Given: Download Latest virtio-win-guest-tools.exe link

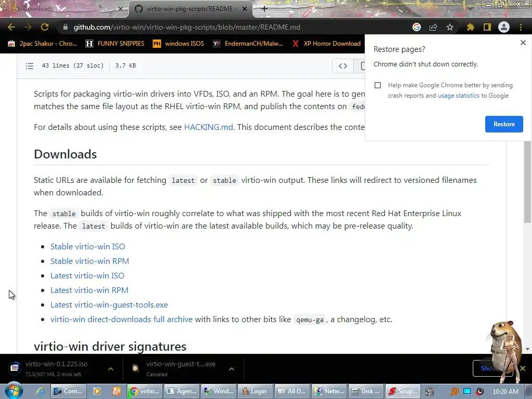Looking at the screenshot, I should point(109,305).
